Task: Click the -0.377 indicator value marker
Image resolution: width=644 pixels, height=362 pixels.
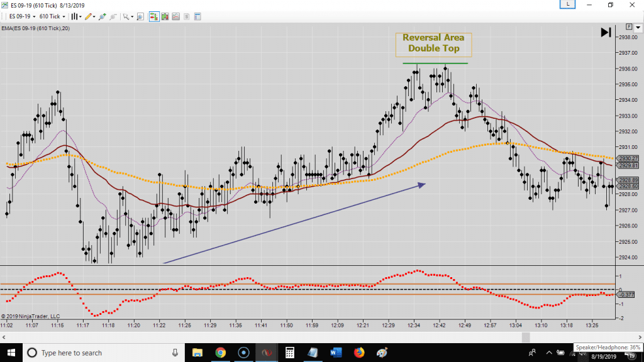Action: point(626,295)
